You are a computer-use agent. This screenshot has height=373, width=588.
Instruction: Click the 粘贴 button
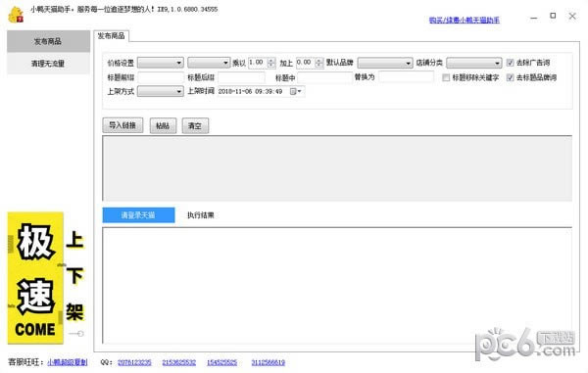[x=163, y=126]
